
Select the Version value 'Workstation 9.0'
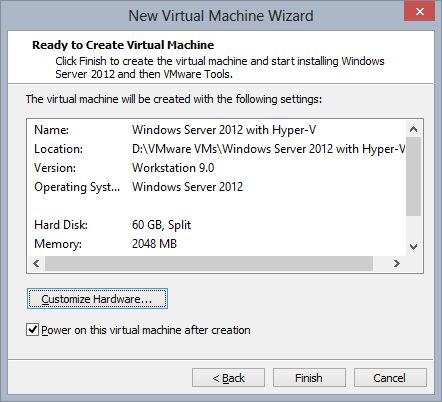(173, 168)
